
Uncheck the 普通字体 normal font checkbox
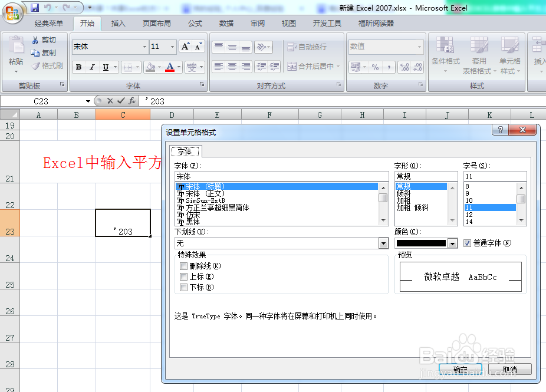[x=468, y=243]
